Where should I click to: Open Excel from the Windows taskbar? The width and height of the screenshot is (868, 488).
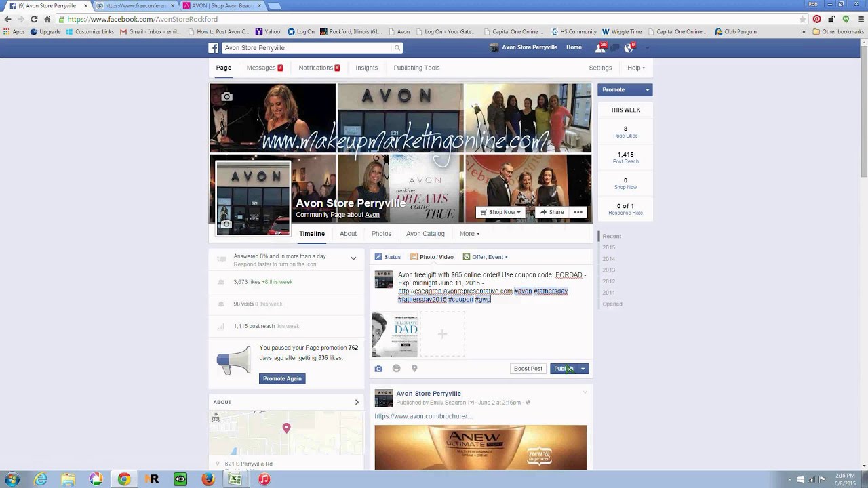(235, 479)
